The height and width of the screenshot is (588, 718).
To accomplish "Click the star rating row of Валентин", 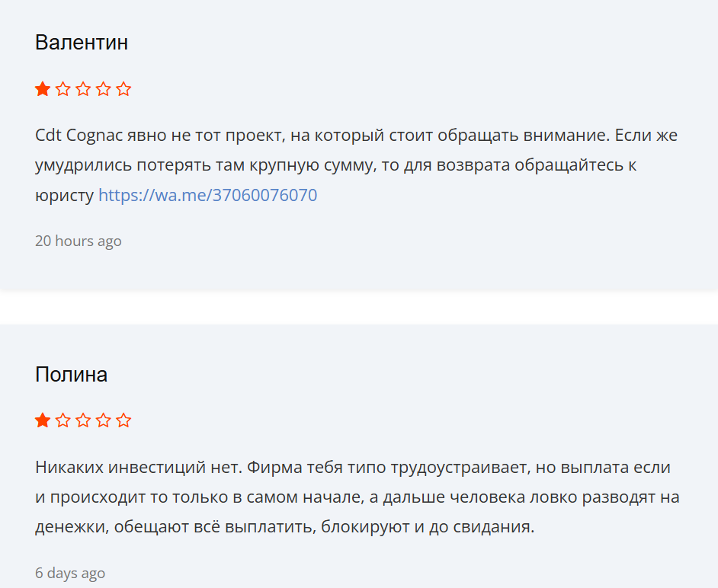I will point(82,88).
